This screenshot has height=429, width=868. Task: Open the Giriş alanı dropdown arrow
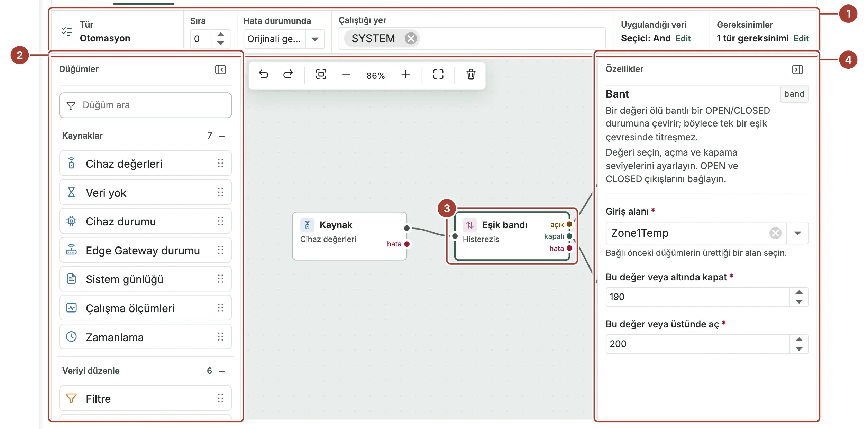tap(797, 233)
